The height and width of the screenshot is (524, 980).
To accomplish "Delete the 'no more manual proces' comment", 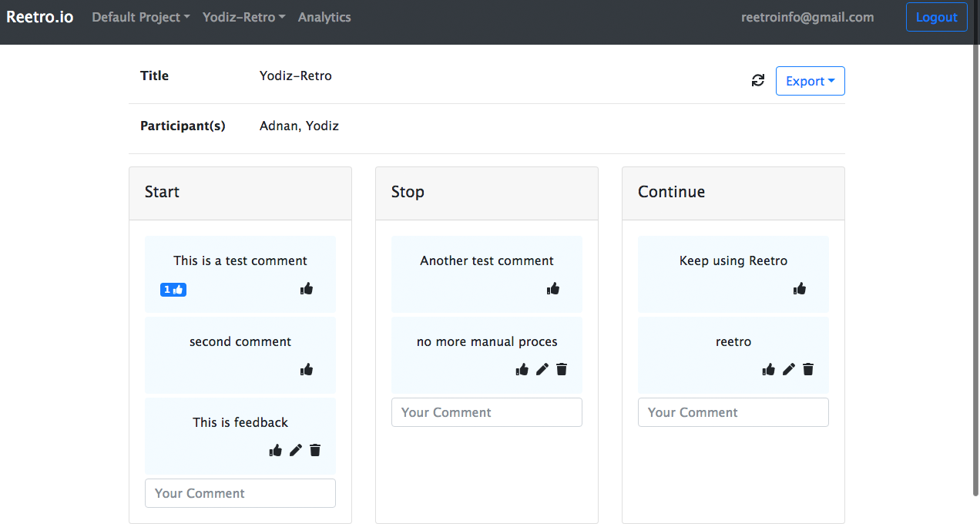I will click(562, 370).
